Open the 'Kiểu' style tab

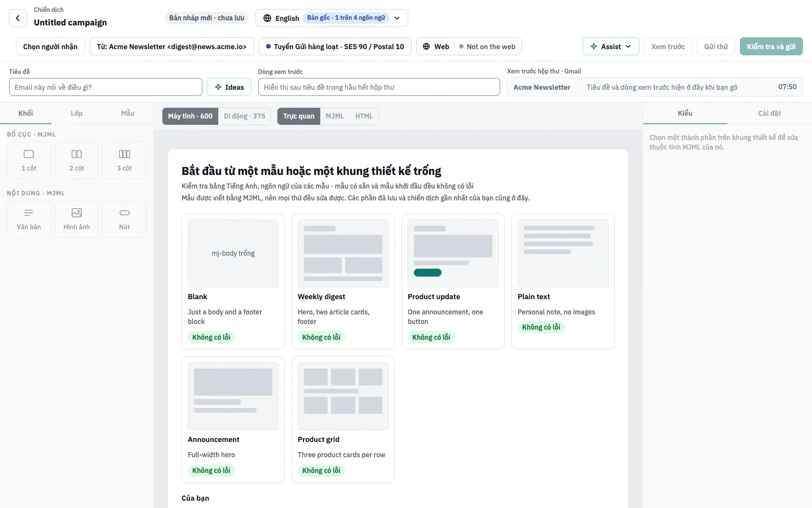click(685, 113)
